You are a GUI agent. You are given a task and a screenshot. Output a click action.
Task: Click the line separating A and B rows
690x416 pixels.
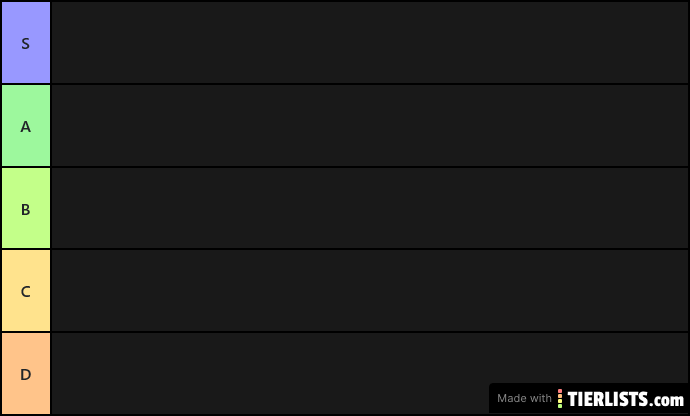tap(369, 167)
